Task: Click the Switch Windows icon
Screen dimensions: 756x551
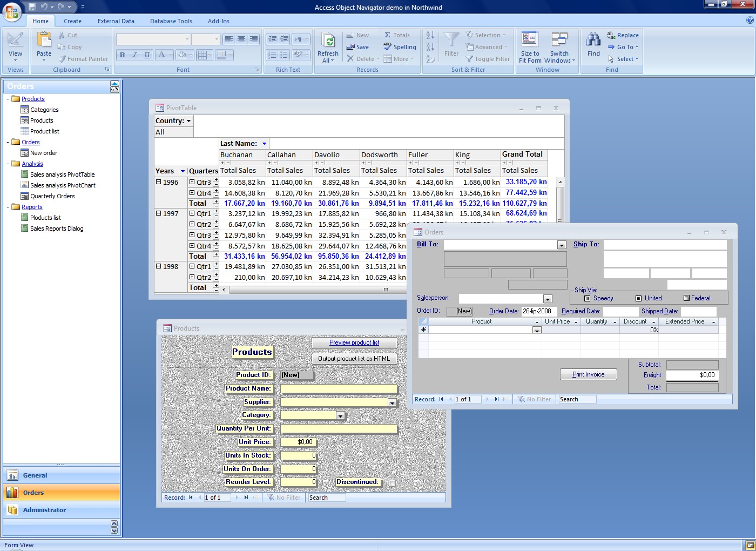Action: pyautogui.click(x=559, y=40)
